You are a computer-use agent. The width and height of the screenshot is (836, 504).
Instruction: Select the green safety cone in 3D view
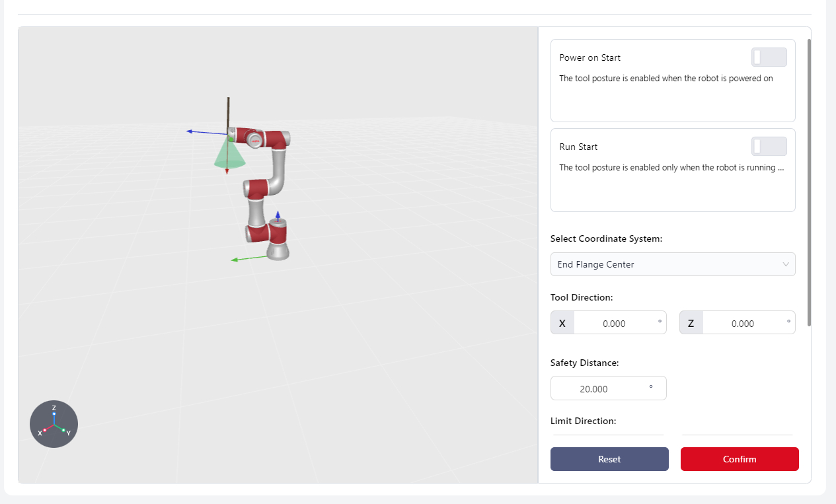pyautogui.click(x=229, y=157)
